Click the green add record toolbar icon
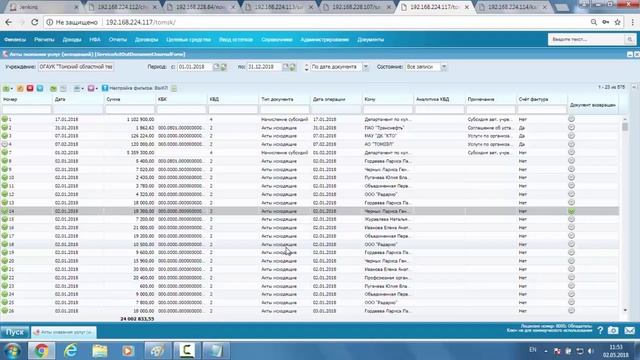The image size is (640, 360). tap(6, 88)
